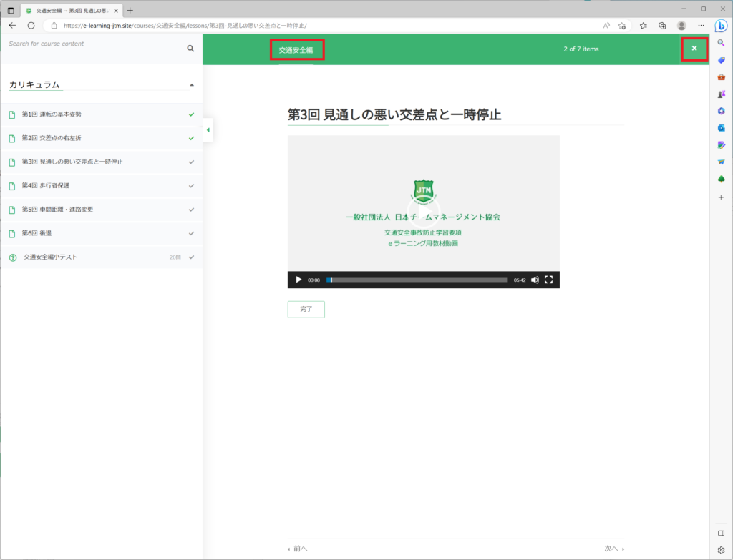Toggle completion check for 第5回 車間距離・進路変更
The height and width of the screenshot is (560, 733).
tap(191, 210)
